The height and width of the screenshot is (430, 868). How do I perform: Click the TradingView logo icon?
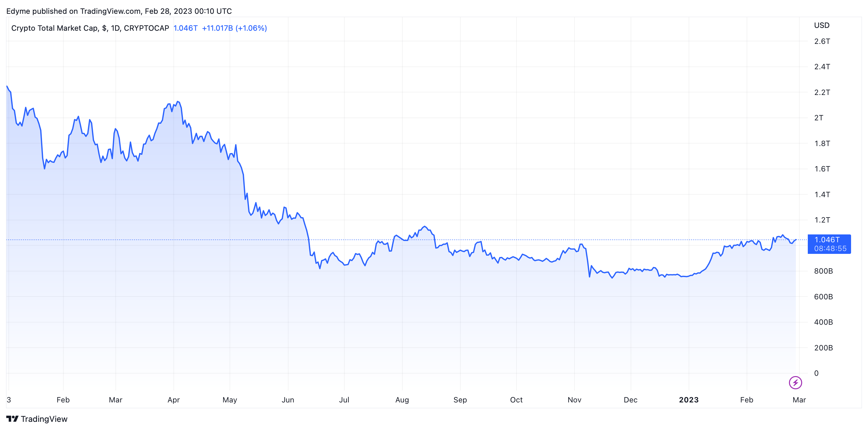pos(12,419)
